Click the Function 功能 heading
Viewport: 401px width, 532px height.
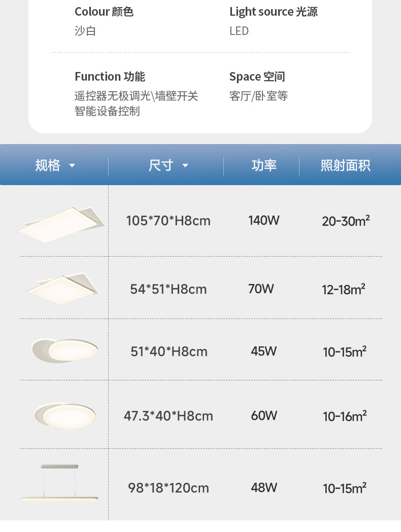pos(110,77)
